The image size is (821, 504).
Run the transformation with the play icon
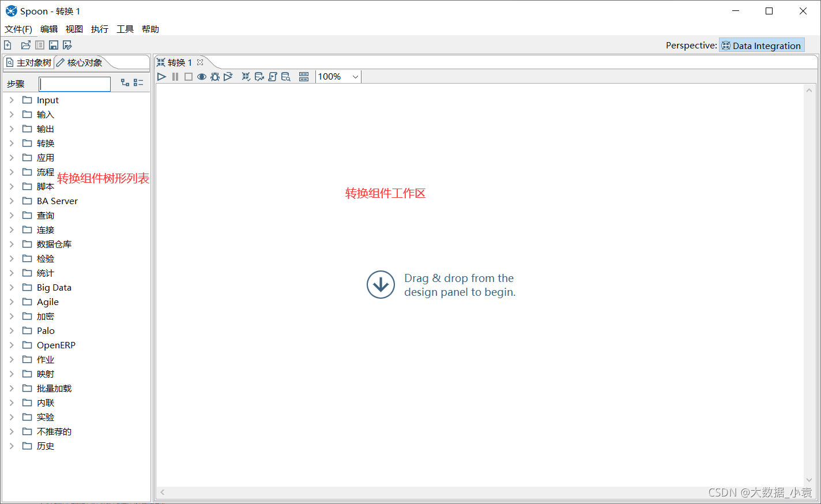(x=162, y=77)
